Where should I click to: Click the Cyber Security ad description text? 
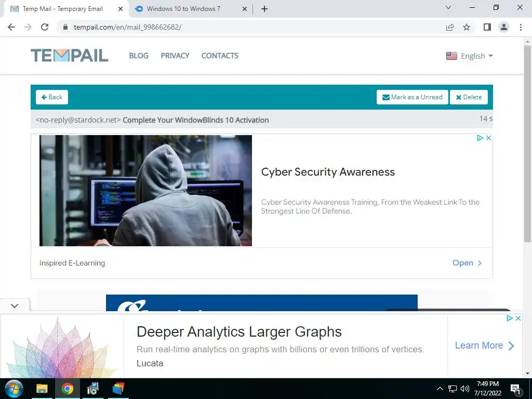370,207
